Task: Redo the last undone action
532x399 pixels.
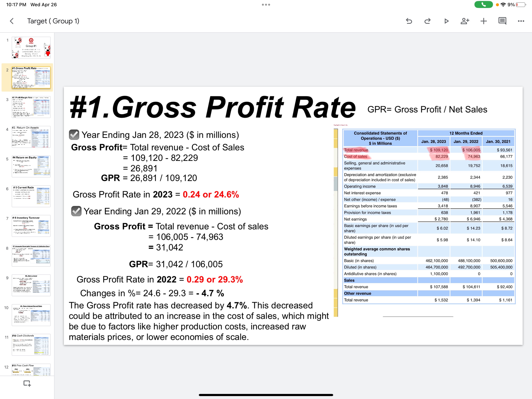Action: coord(427,21)
